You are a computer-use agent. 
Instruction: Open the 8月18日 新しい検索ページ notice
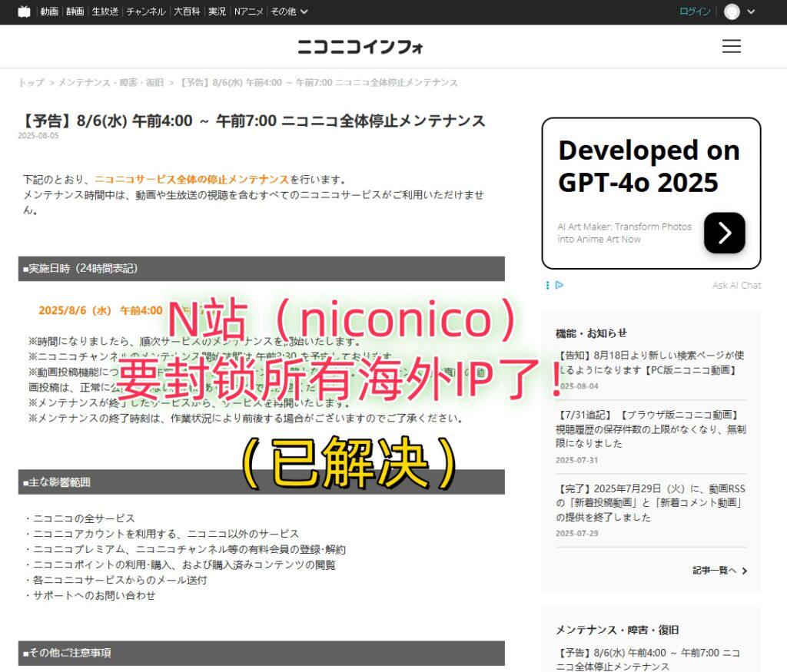tap(651, 362)
